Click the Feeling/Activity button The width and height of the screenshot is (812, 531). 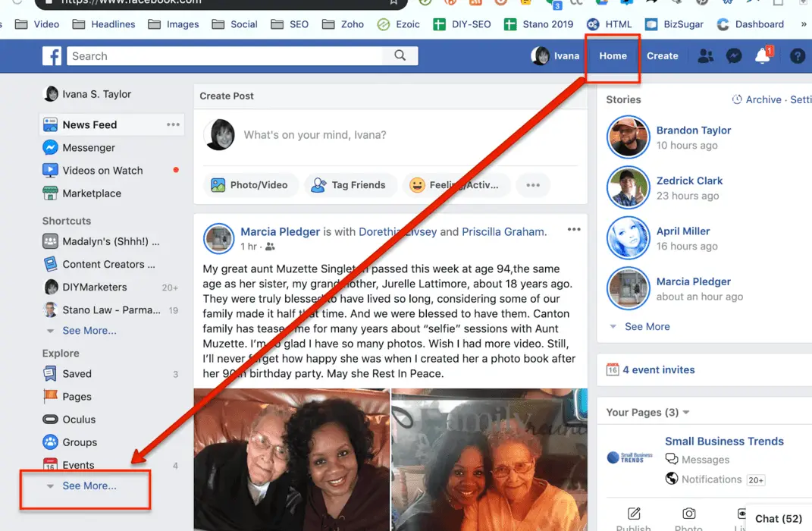click(x=456, y=185)
